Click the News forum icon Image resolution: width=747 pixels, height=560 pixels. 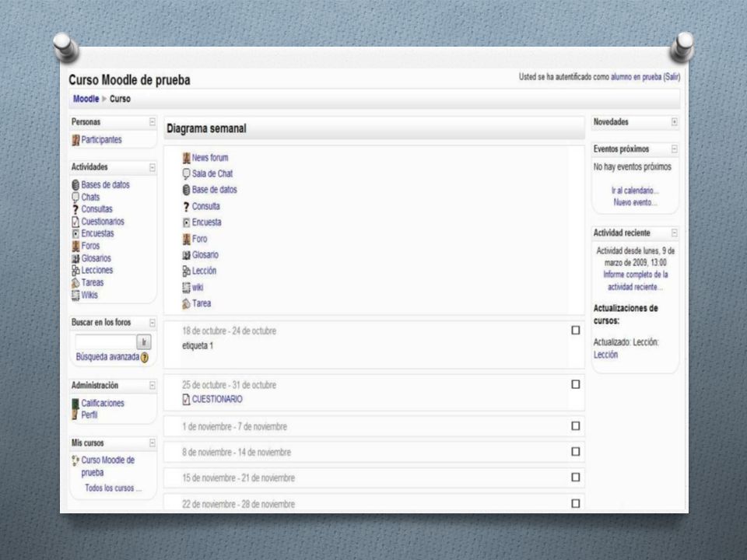click(x=186, y=158)
